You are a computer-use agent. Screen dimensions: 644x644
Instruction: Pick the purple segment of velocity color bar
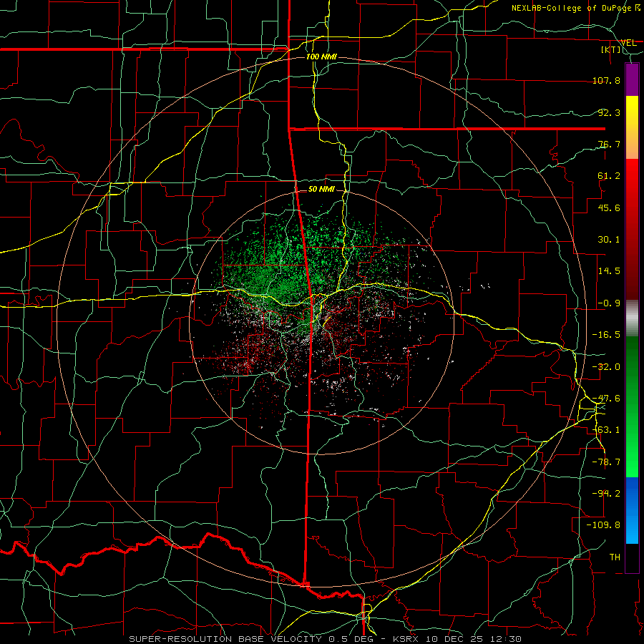[x=632, y=80]
